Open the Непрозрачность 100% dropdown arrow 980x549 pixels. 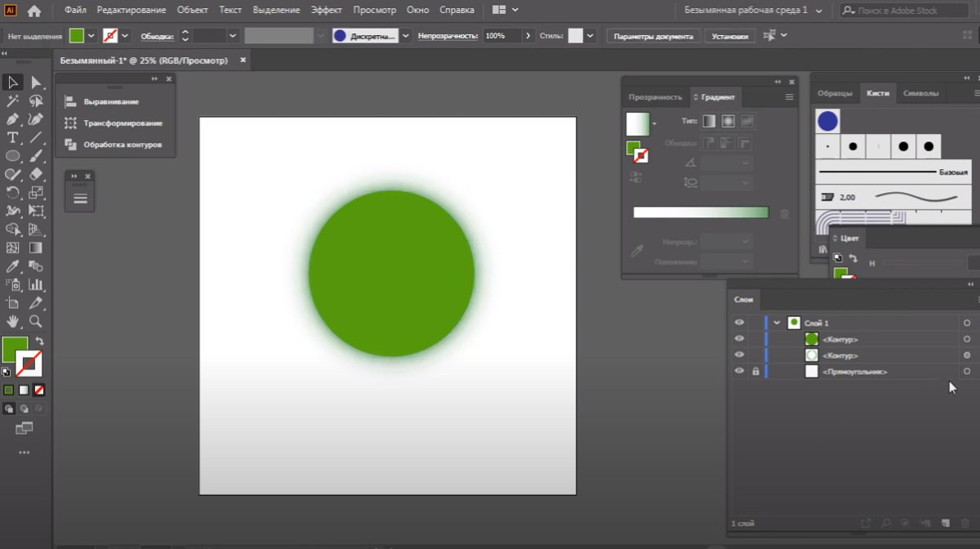(x=528, y=36)
